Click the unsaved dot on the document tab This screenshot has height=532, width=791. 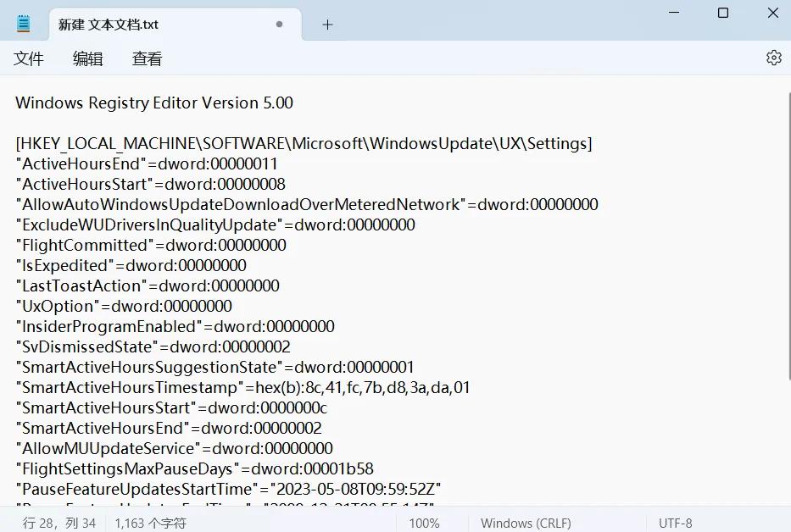click(x=279, y=25)
